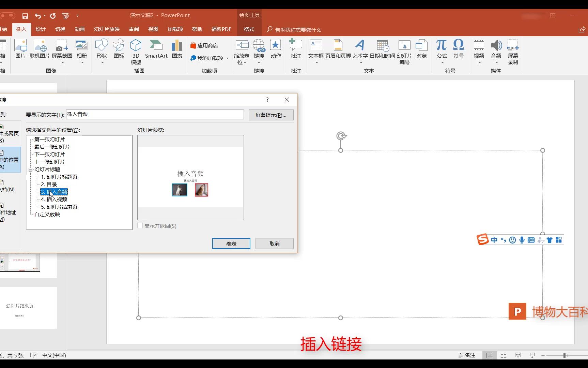This screenshot has width=588, height=368.
Task: Insert a 3D模型
Action: (x=136, y=52)
